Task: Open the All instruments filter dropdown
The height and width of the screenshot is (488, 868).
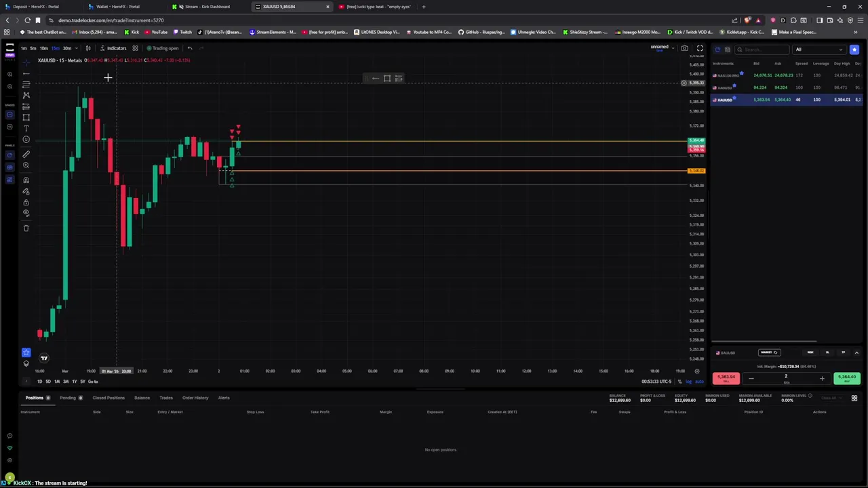Action: (819, 49)
